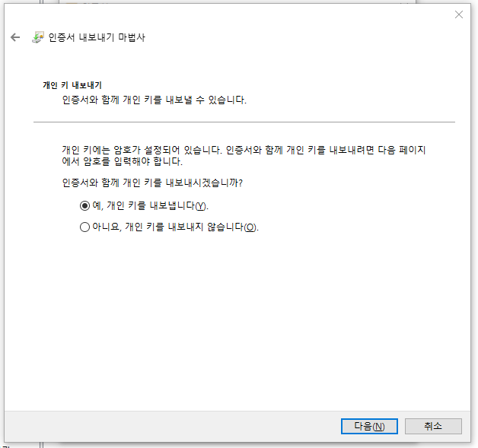Screen dimensions: 478x448
Task: Click the back arrow in the wizard header
Action: click(15, 37)
